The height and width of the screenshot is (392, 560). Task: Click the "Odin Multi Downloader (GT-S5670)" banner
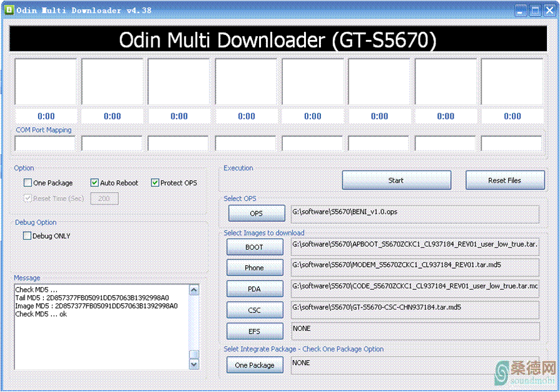(x=278, y=39)
